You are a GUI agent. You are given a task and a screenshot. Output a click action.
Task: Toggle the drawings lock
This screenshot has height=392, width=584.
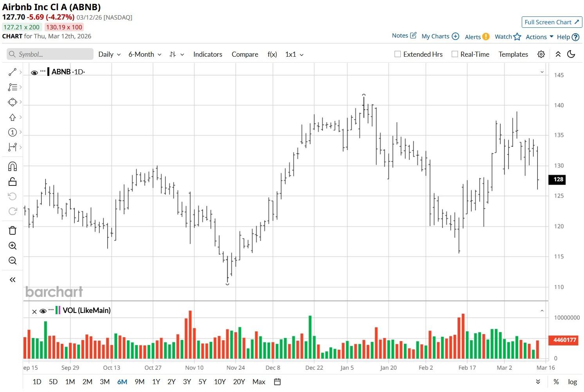[x=13, y=182]
